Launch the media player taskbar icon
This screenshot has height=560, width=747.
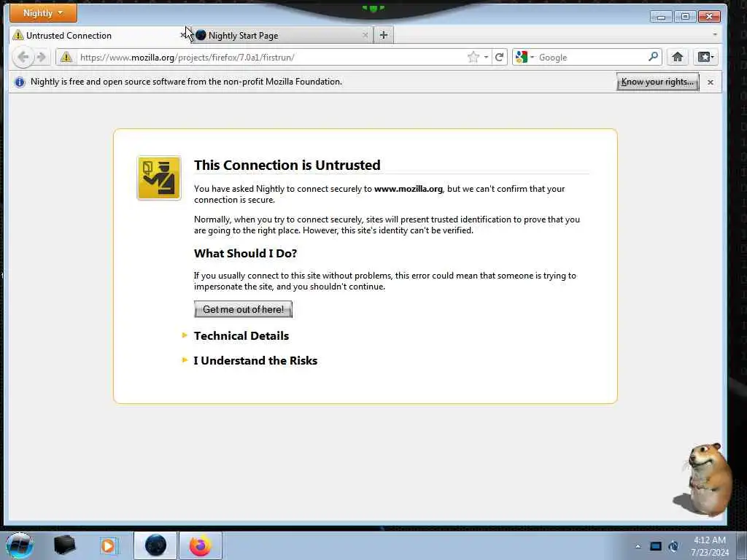[108, 545]
